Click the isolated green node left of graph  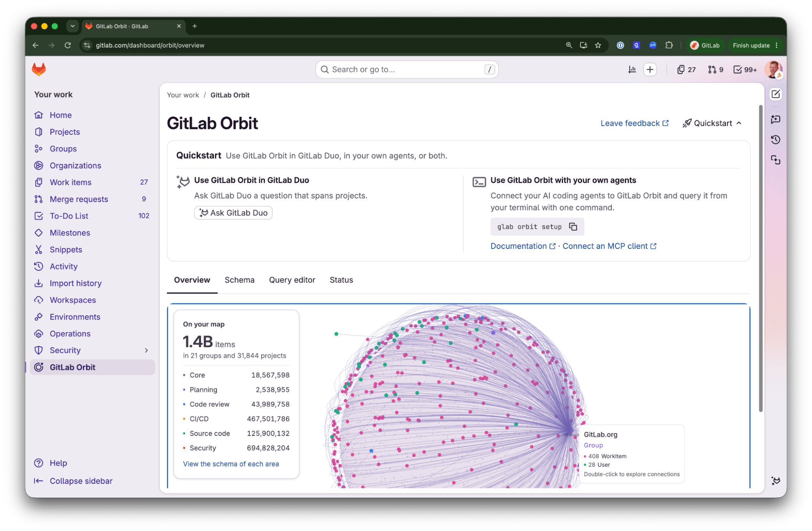tap(336, 334)
